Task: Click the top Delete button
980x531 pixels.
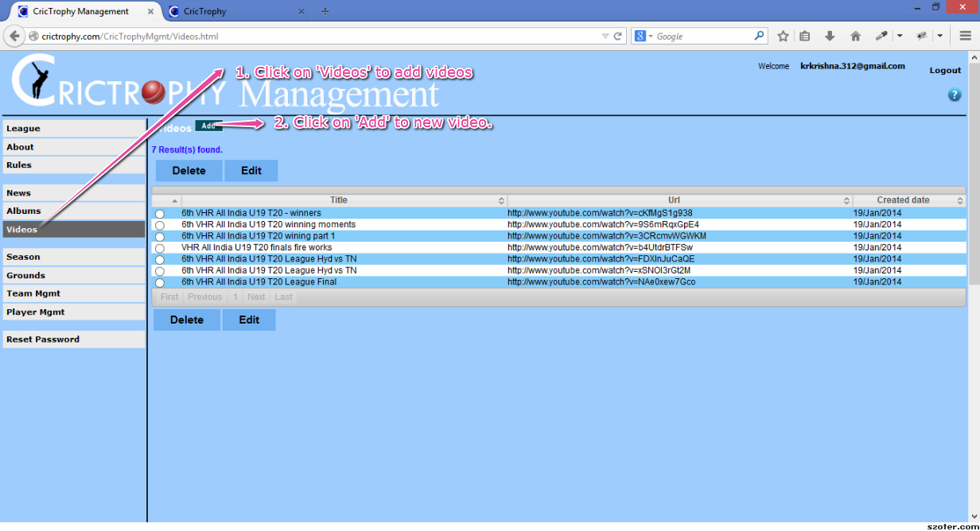Action: (189, 171)
